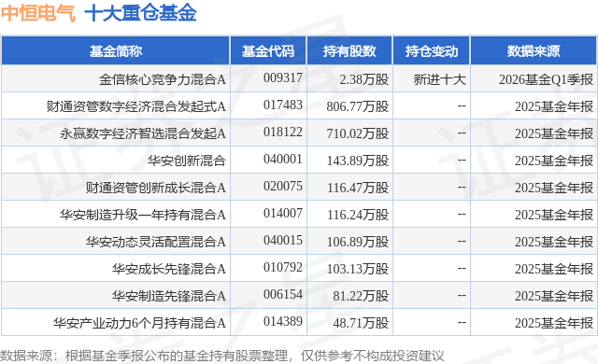Click the holding value 116.24万股
Screen dimensions: 598x364
pos(358,215)
